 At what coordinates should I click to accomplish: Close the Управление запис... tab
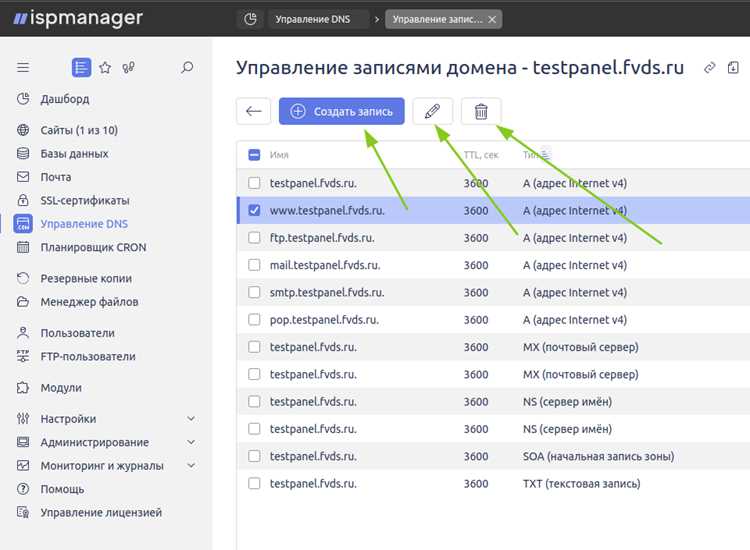coord(492,20)
